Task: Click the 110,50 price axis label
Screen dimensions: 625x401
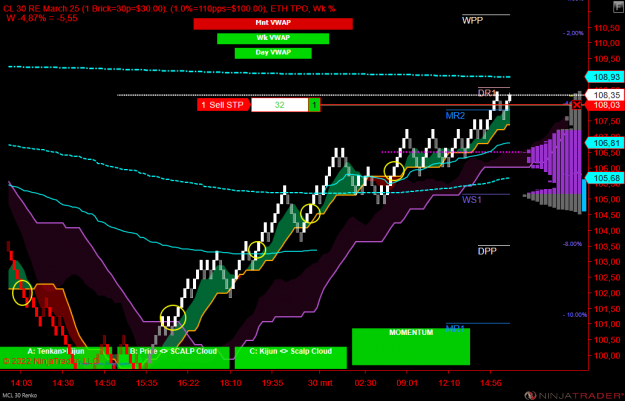Action: point(607,28)
